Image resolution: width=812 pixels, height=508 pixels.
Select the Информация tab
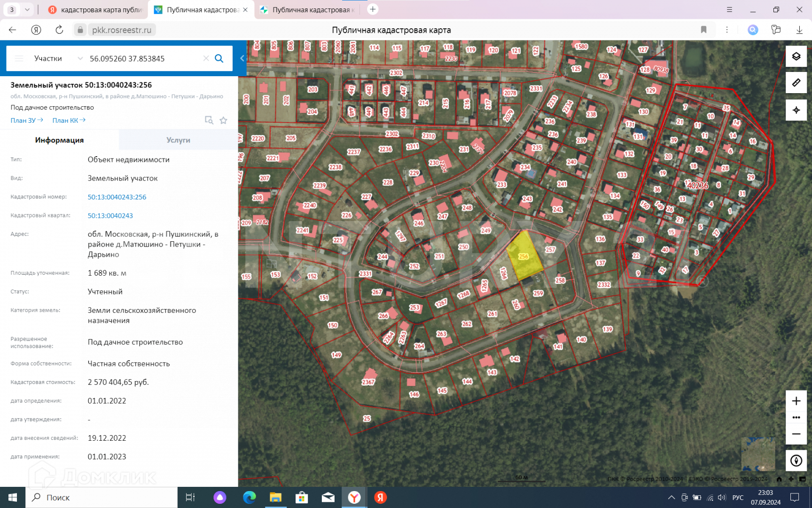coord(59,140)
